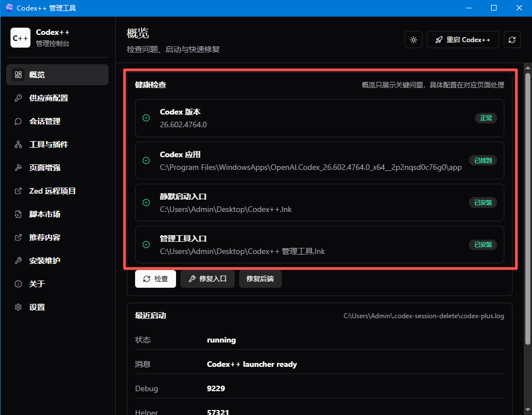Click the 正常 status badge
Viewport: 532px width, 415px height.
click(486, 118)
